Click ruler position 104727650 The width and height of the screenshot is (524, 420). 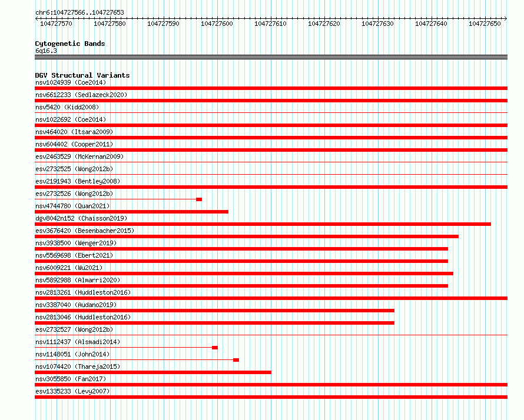[x=485, y=24]
